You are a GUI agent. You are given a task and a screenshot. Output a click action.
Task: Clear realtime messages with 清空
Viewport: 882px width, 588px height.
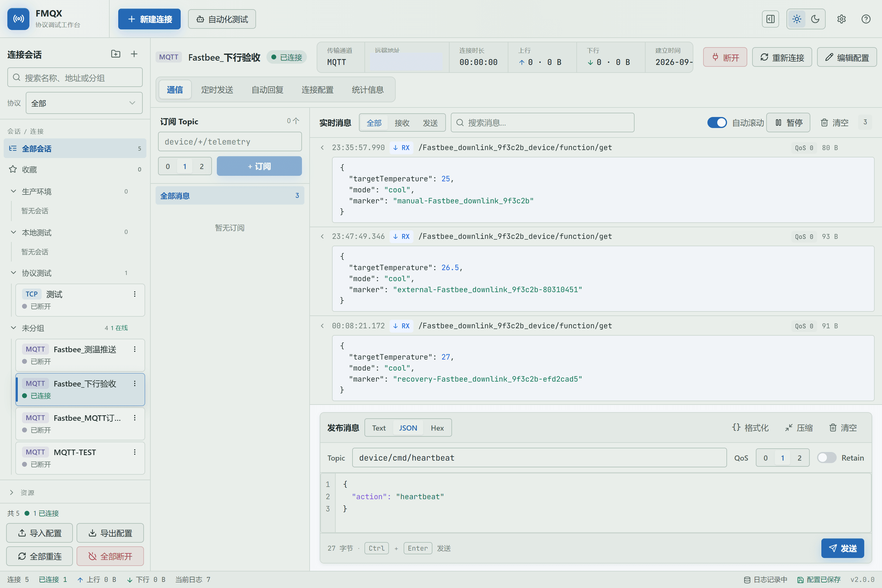pos(834,123)
